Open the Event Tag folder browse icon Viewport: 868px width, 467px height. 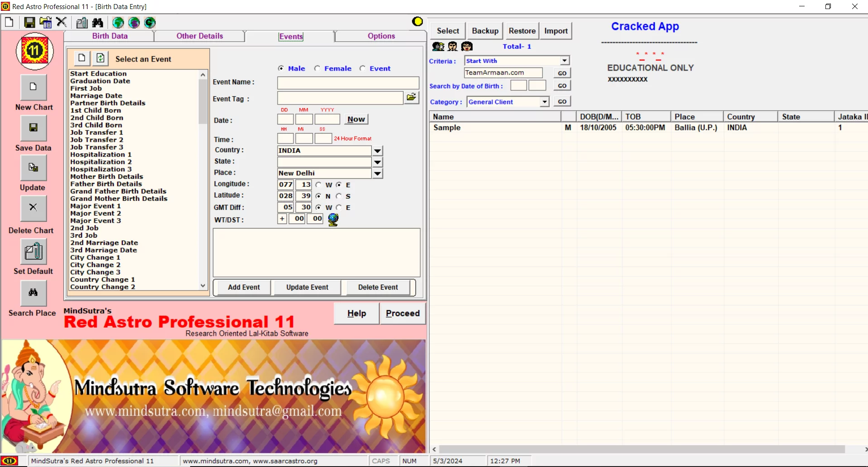[x=412, y=97]
